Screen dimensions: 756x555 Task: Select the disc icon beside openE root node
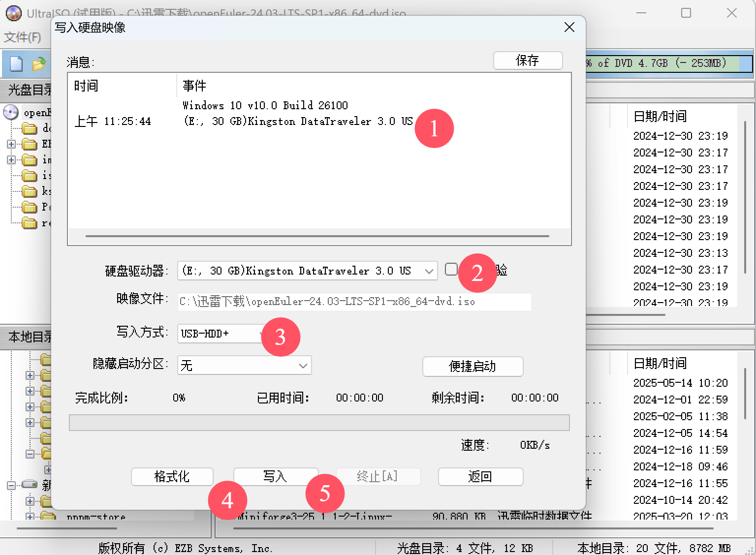point(11,112)
